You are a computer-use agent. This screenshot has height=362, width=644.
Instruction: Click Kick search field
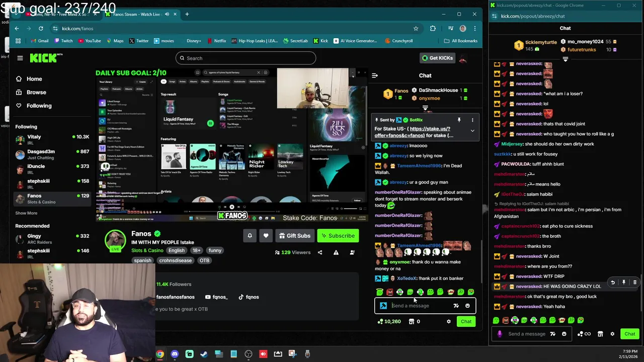click(x=246, y=58)
